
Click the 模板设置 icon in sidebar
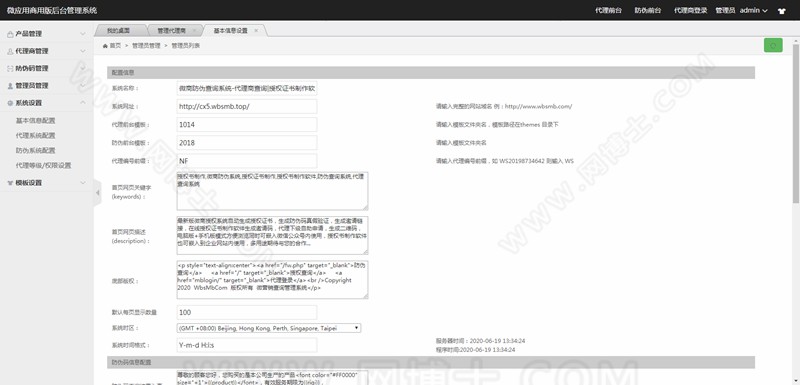coord(10,183)
